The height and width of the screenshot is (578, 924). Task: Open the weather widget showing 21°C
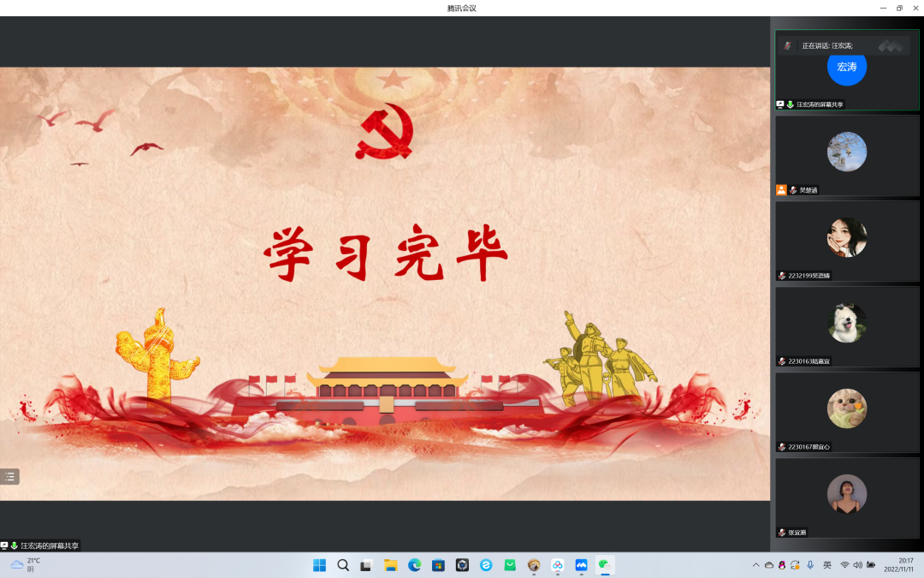tap(26, 565)
